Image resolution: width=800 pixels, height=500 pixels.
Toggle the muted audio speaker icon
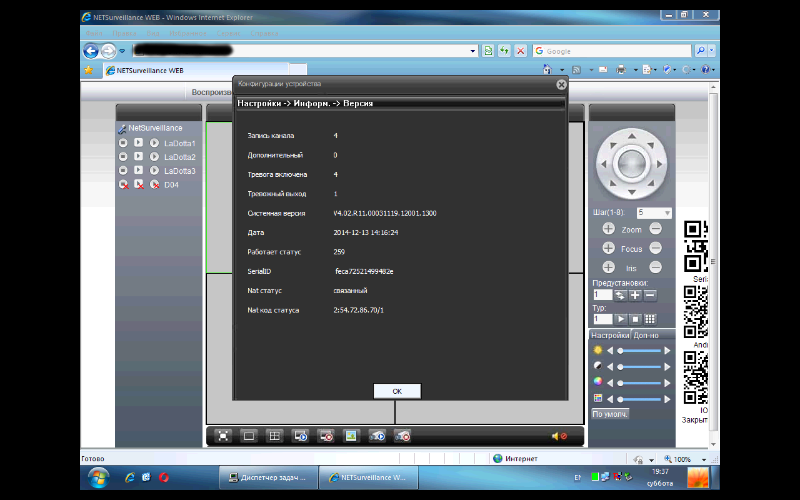click(559, 436)
